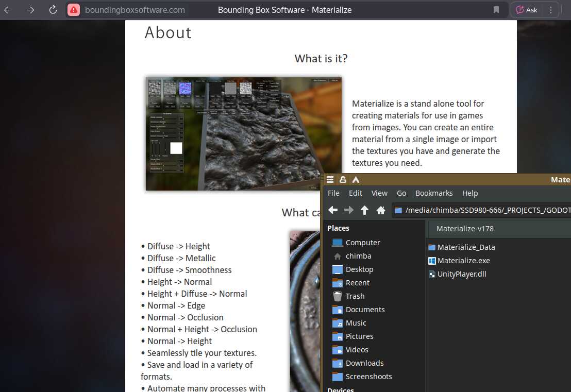Screen dimensions: 571x392
Task: Open Downloads in Places sidebar
Action: click(x=364, y=363)
